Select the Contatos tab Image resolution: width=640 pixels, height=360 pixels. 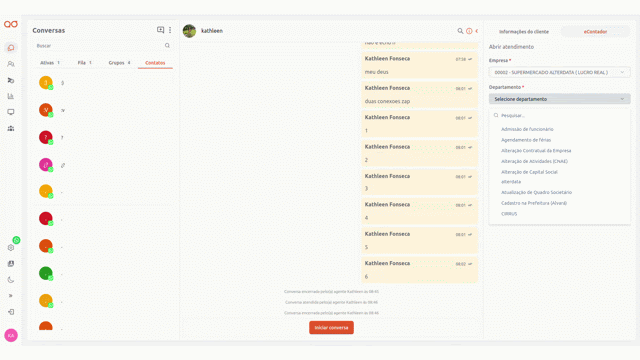point(155,63)
